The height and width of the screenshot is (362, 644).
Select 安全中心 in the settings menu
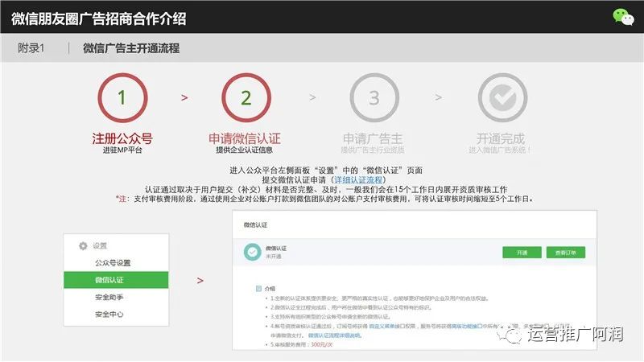(109, 315)
